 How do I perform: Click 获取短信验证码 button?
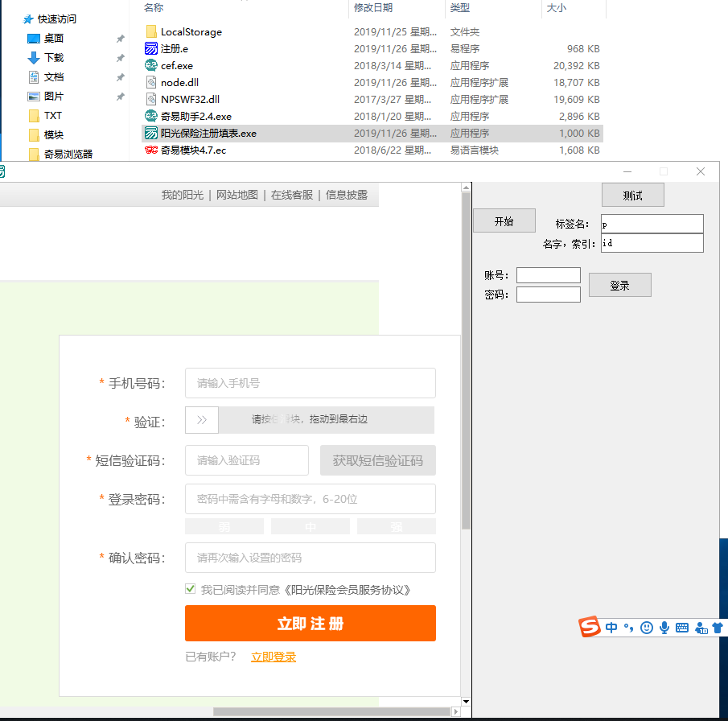pos(378,460)
